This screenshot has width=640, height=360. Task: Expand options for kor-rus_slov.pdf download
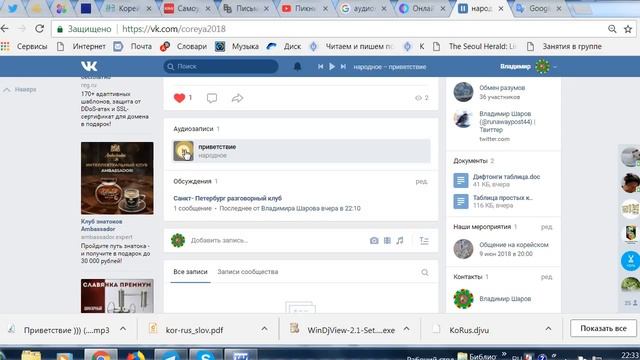(264, 329)
